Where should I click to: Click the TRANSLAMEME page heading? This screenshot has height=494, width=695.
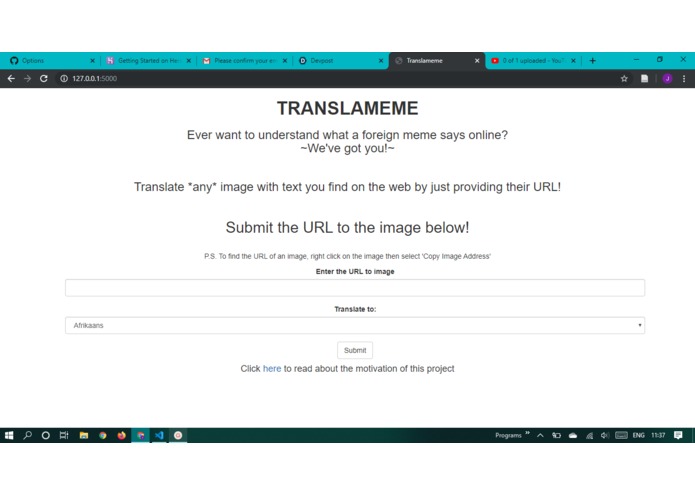(348, 109)
